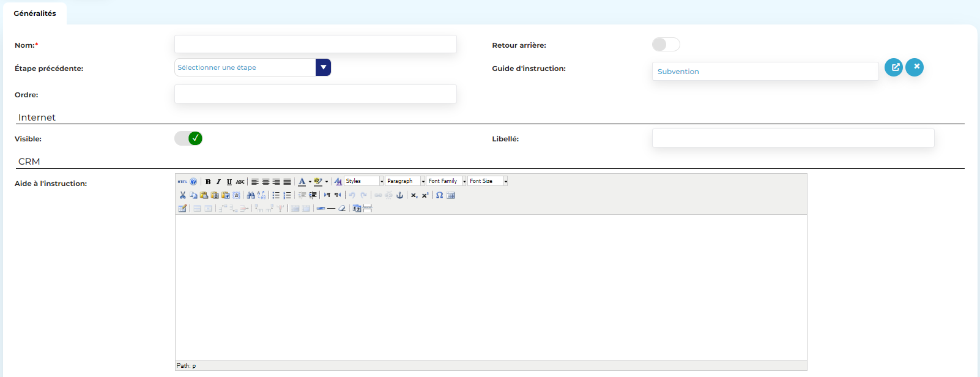Toggle bold formatting in the editor
The image size is (980, 377).
pos(208,182)
